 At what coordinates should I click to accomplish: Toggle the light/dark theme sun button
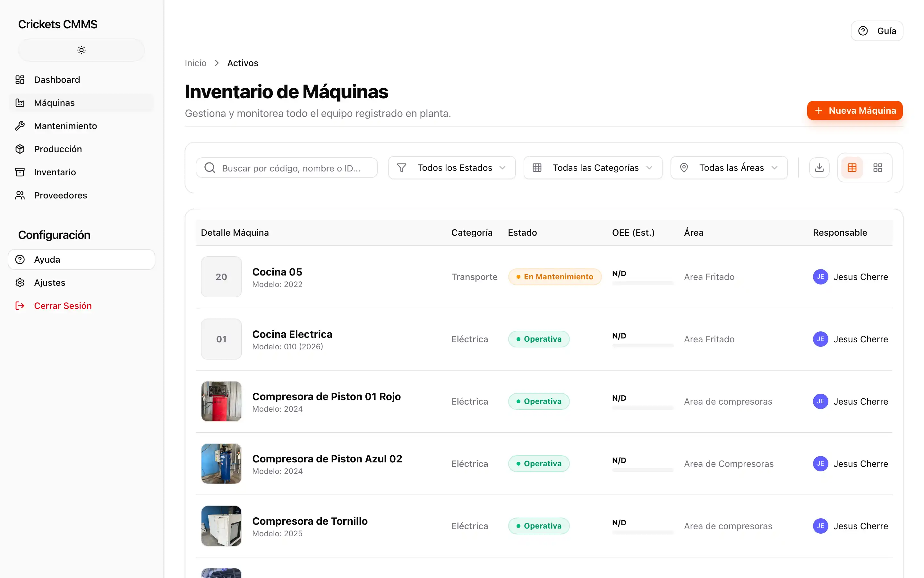pyautogui.click(x=81, y=50)
